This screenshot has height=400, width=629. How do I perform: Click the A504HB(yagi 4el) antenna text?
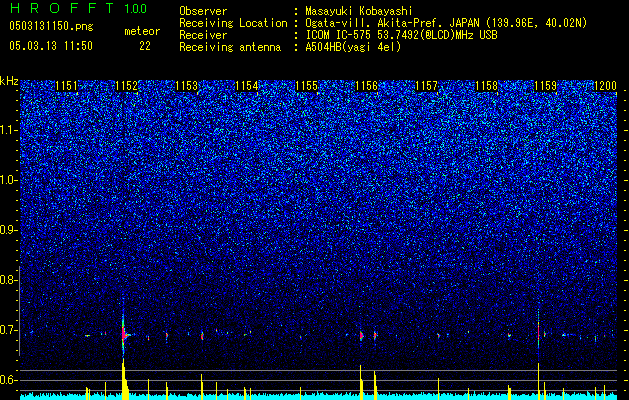pos(353,47)
